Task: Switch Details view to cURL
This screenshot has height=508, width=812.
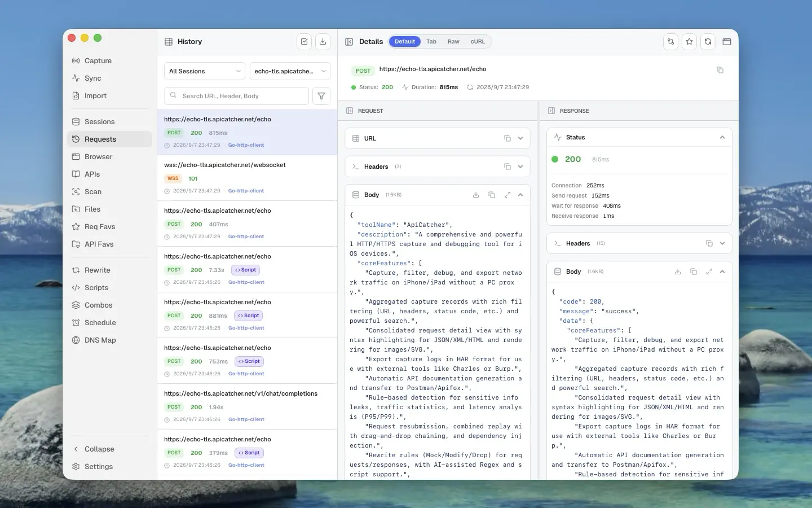Action: pyautogui.click(x=478, y=42)
